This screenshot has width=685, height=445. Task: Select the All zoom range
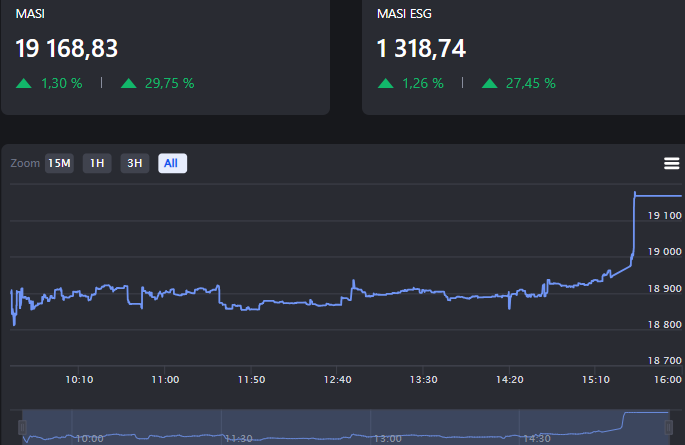pyautogui.click(x=173, y=163)
